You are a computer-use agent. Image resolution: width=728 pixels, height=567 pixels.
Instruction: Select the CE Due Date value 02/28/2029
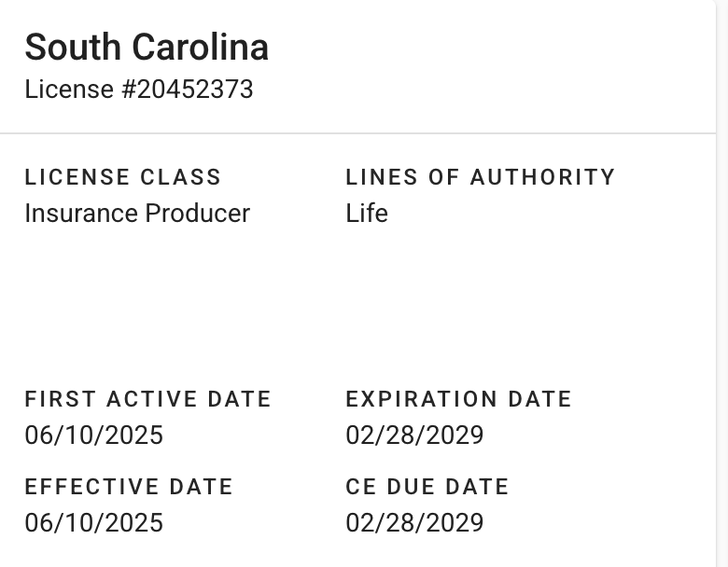[414, 523]
